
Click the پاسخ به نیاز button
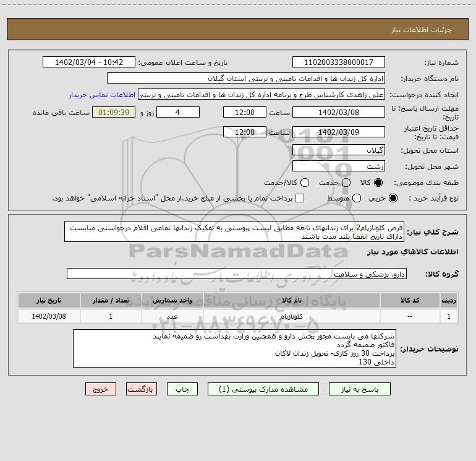(359, 389)
